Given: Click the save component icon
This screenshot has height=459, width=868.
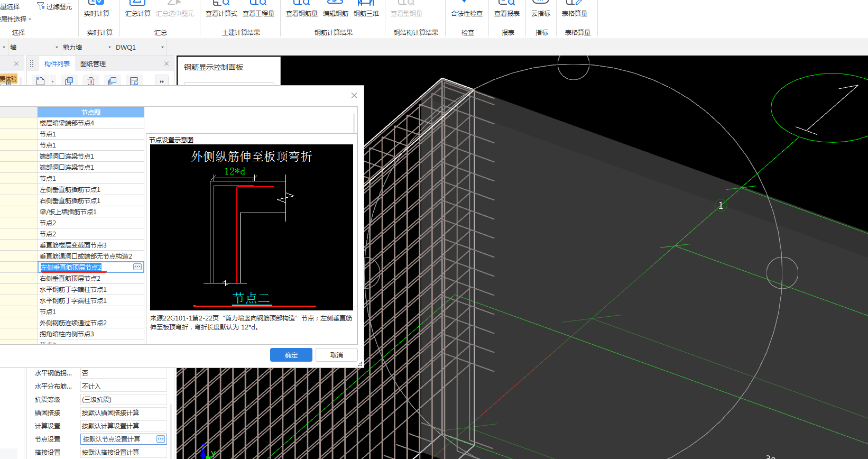Looking at the screenshot, I should click(134, 81).
